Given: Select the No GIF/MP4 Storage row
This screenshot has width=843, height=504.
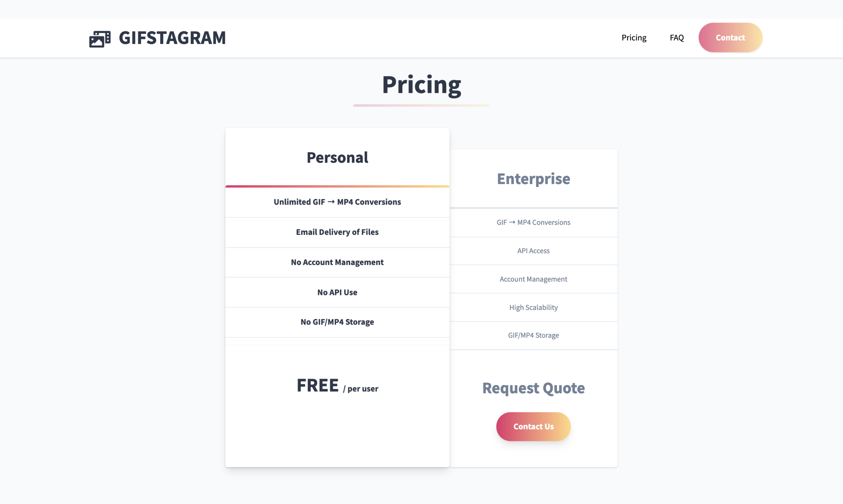Looking at the screenshot, I should pos(337,322).
